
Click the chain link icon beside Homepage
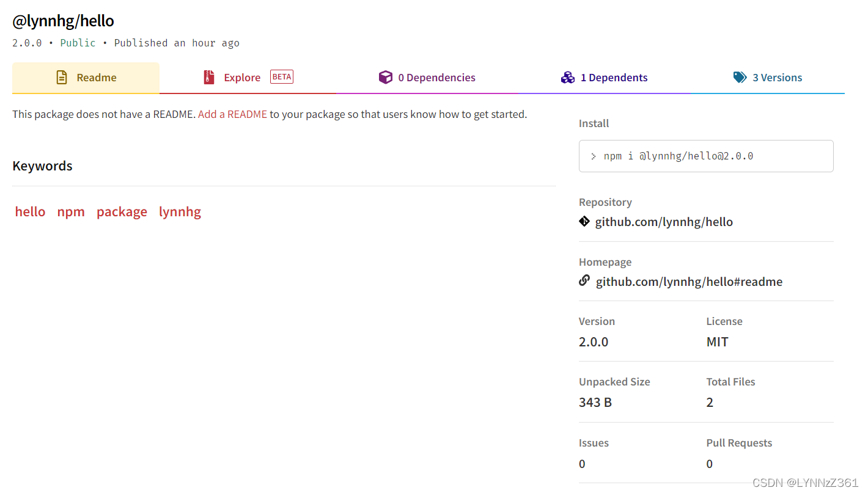click(x=584, y=280)
